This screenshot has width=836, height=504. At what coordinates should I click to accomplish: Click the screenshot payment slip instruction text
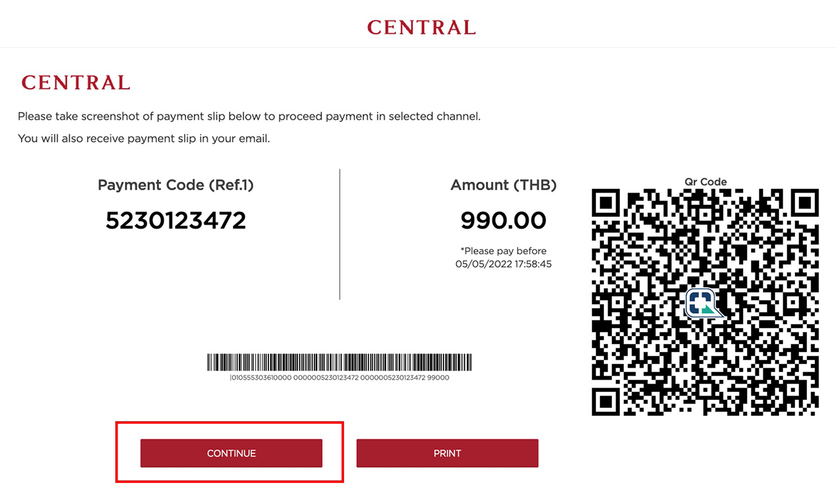coord(249,116)
